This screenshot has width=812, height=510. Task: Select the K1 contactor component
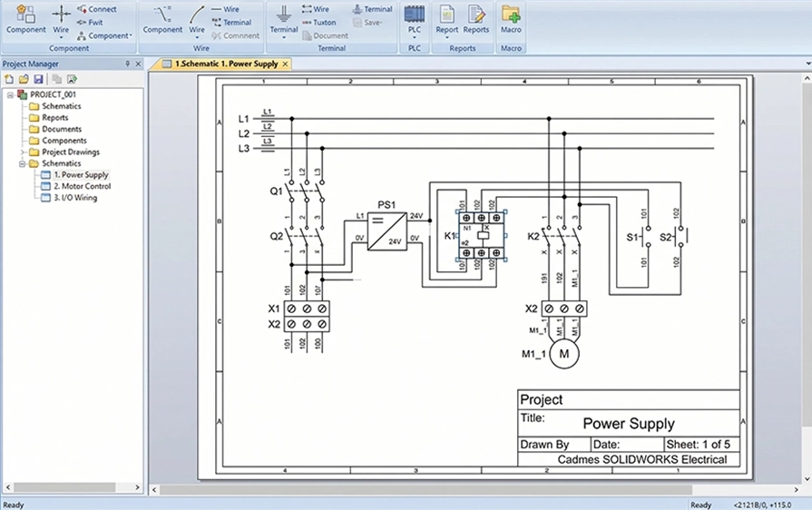pyautogui.click(x=481, y=235)
